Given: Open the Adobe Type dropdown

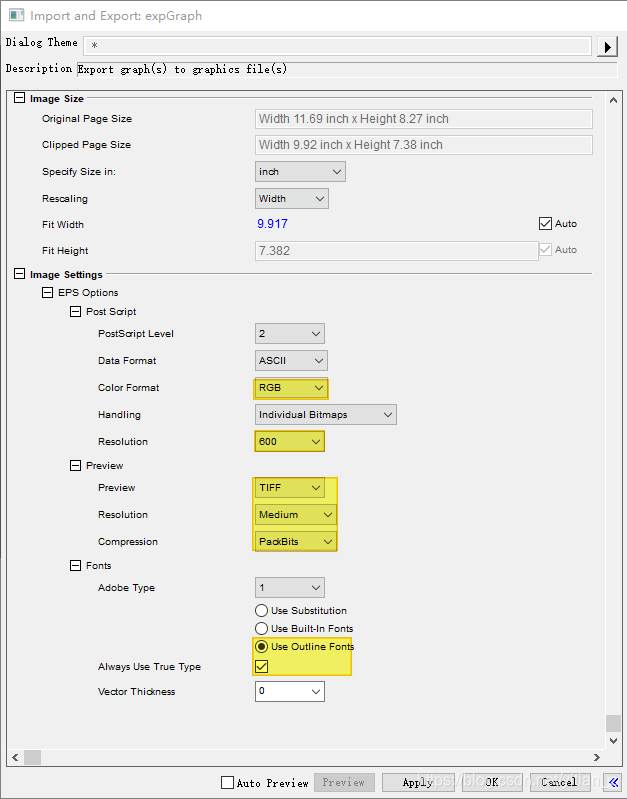Looking at the screenshot, I should [290, 588].
